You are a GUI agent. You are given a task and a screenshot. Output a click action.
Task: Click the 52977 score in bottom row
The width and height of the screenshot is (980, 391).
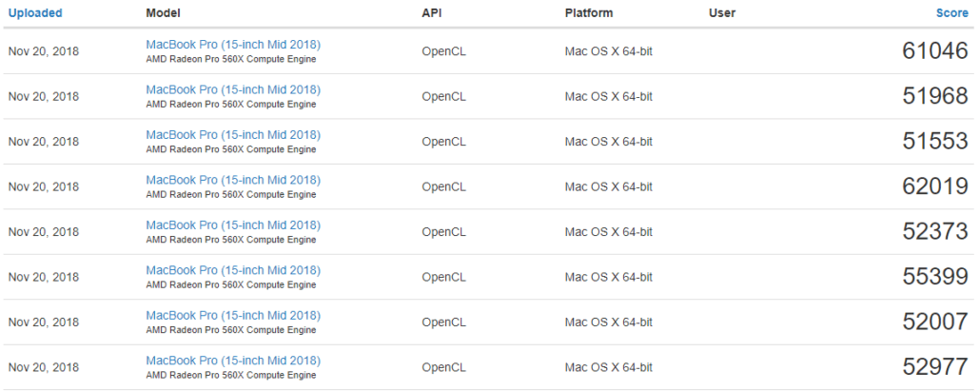(x=935, y=366)
